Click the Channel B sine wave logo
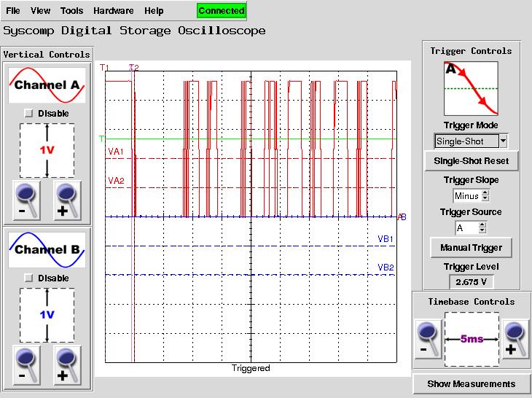Image resolution: width=532 pixels, height=398 pixels. [x=47, y=250]
